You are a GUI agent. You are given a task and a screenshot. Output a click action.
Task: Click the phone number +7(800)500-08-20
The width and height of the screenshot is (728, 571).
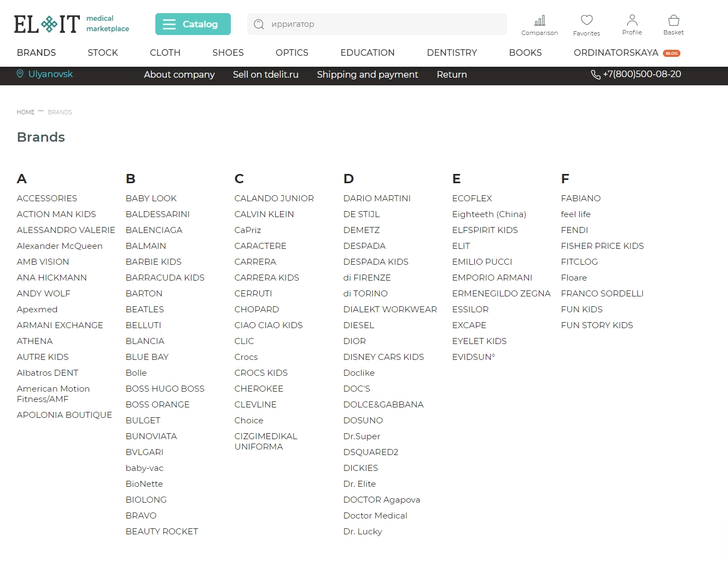pos(642,74)
